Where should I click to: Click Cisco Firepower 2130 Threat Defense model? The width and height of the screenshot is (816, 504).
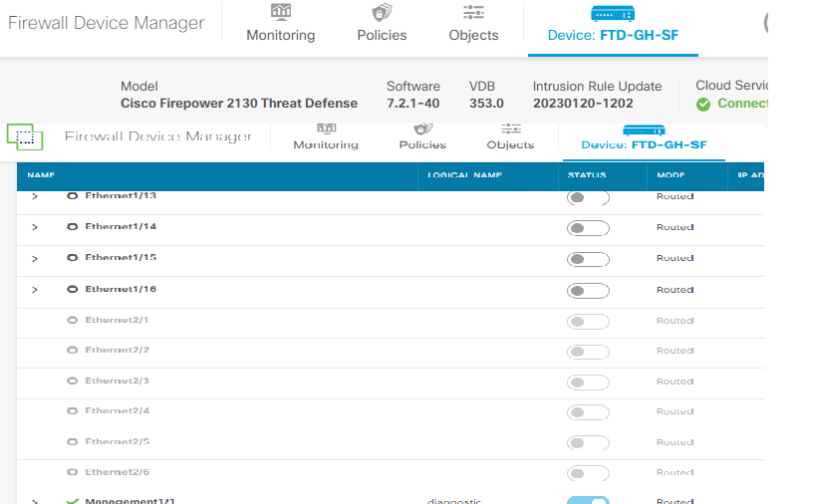pos(239,104)
